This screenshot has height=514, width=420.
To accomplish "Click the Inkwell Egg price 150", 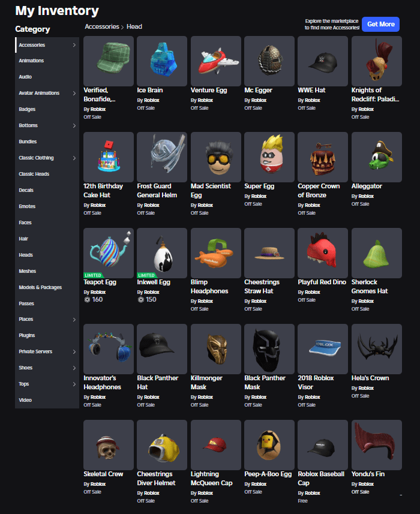I will click(147, 300).
